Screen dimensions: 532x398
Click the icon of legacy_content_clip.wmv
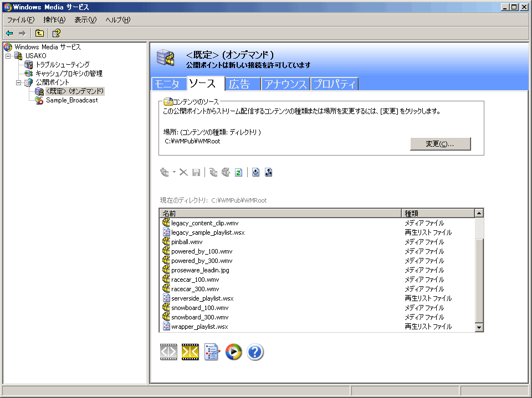point(166,223)
